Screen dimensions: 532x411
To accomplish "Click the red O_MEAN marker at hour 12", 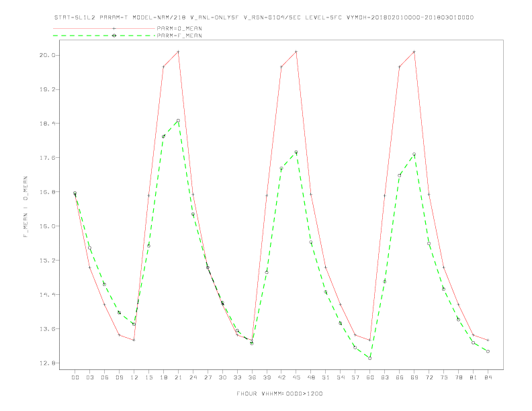I will click(134, 340).
